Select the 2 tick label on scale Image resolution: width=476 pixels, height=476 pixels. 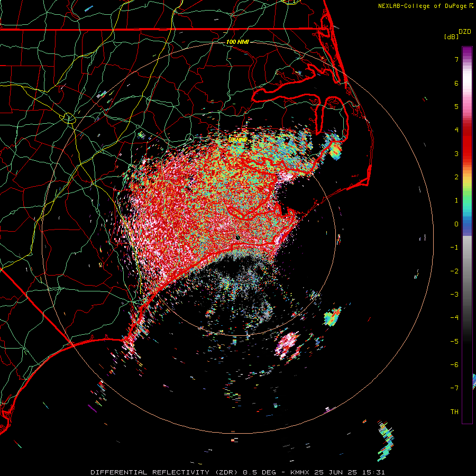point(456,177)
